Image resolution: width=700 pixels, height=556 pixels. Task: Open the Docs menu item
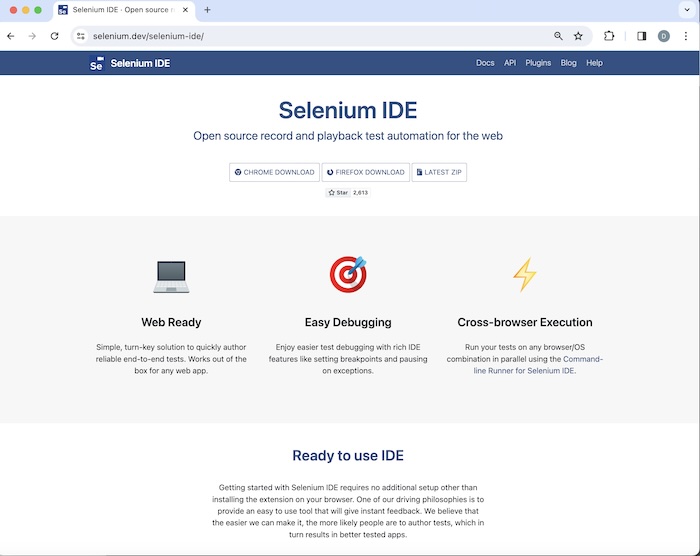pyautogui.click(x=485, y=63)
